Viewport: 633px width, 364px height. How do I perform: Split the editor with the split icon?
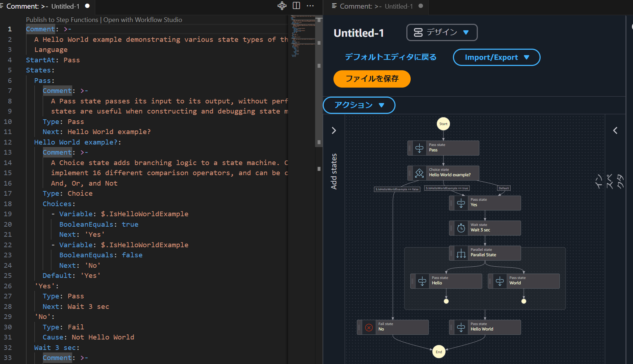pos(296,6)
